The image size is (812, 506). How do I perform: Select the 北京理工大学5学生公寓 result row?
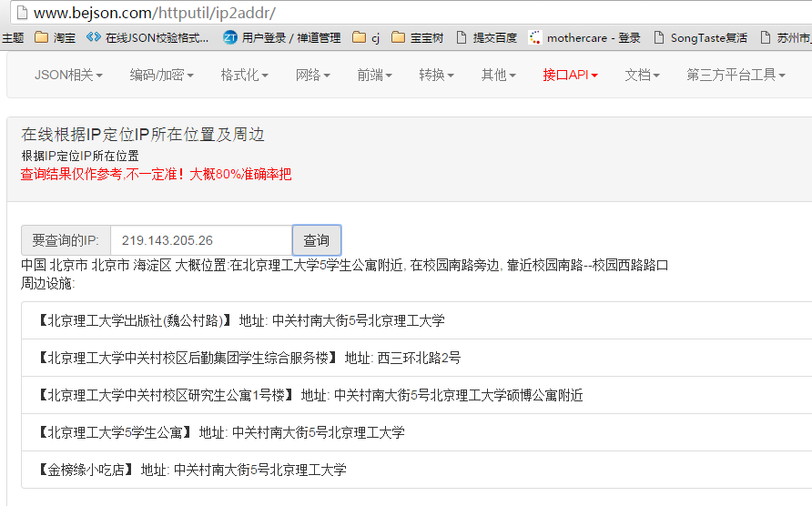[x=416, y=432]
